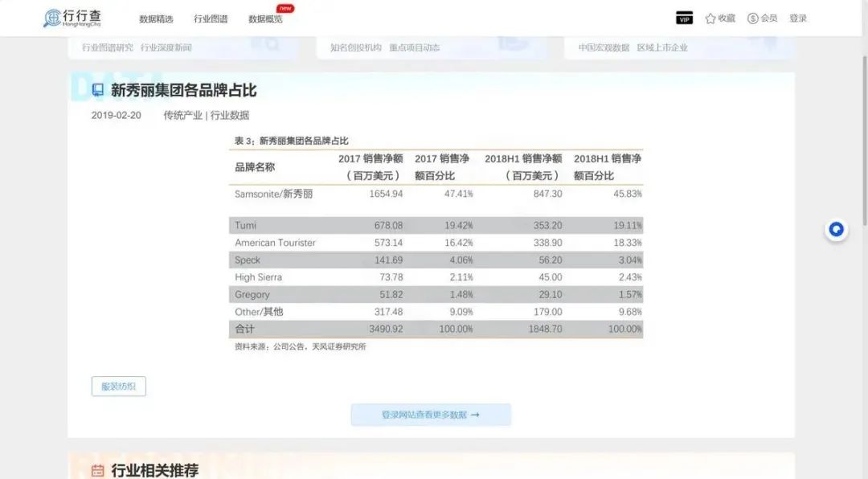Click 登录网站查看更多数据 button
The width and height of the screenshot is (868, 479).
(x=431, y=415)
